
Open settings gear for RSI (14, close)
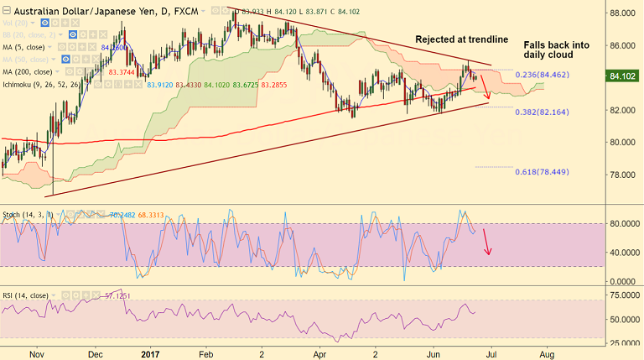pyautogui.click(x=76, y=295)
